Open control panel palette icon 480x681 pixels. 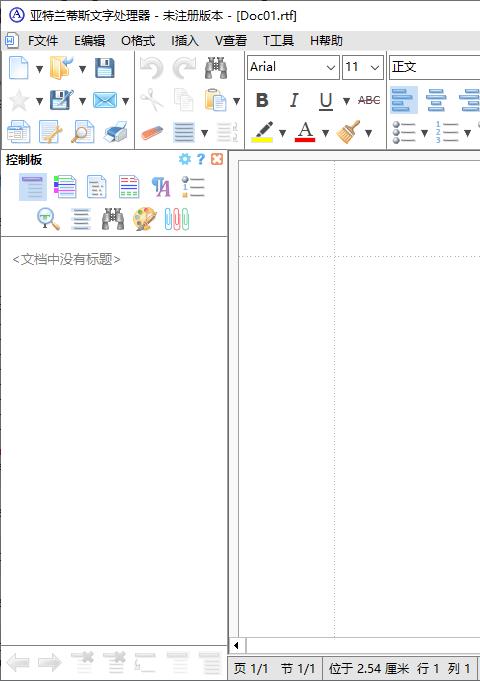coord(145,219)
